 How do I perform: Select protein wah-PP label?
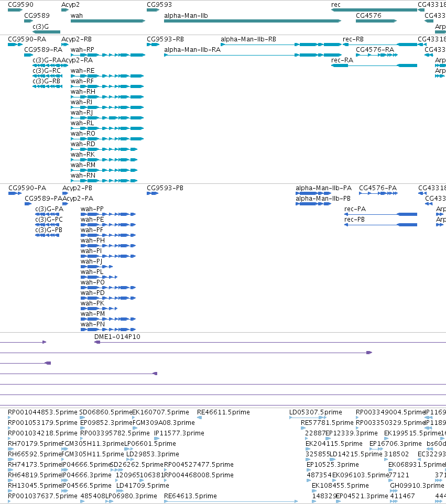point(92,209)
